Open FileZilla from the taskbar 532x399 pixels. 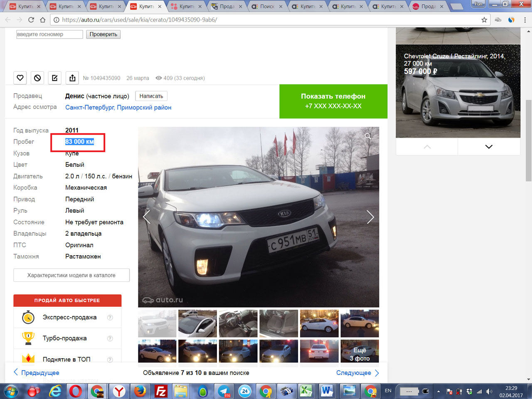(160, 391)
